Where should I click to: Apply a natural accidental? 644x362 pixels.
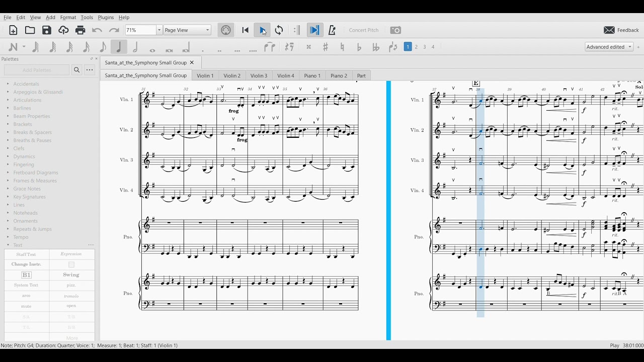tap(342, 47)
